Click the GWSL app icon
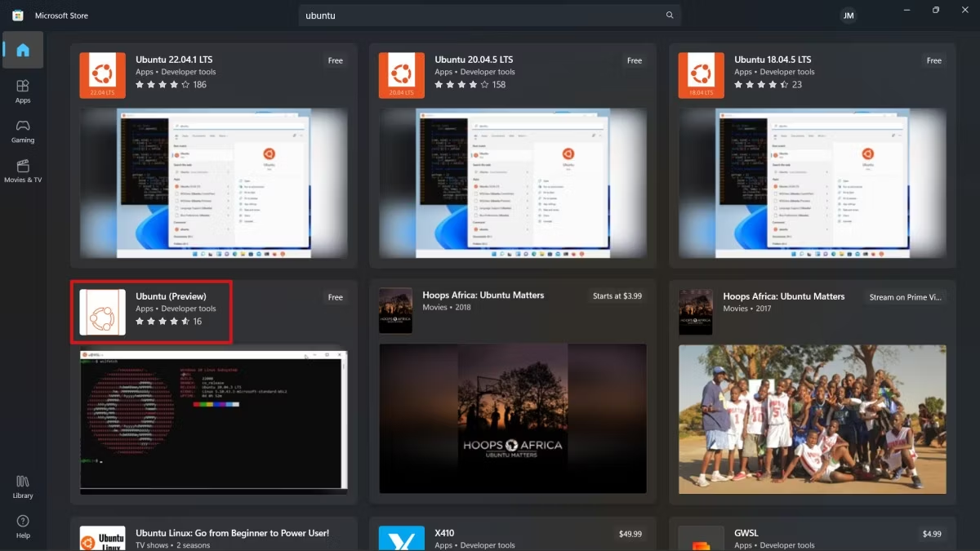980x551 pixels. pos(701,539)
